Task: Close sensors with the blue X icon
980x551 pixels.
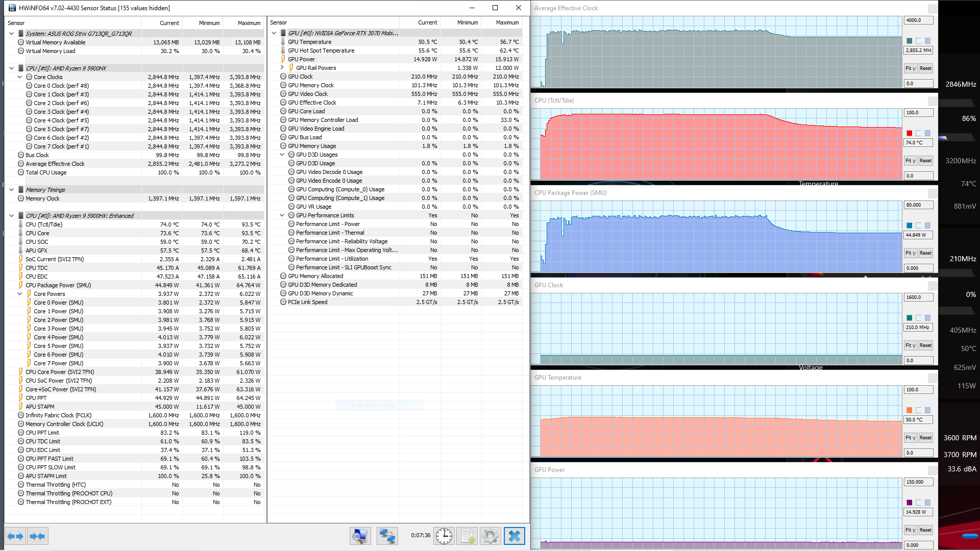Action: click(514, 536)
